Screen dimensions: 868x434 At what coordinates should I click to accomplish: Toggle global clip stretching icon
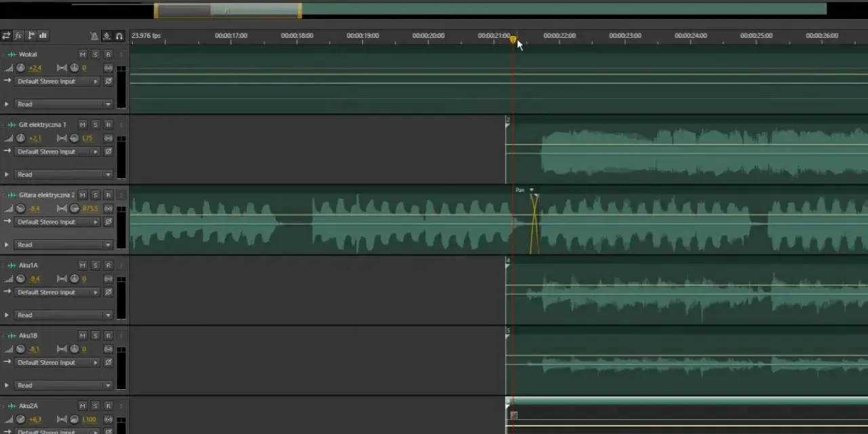pos(106,35)
